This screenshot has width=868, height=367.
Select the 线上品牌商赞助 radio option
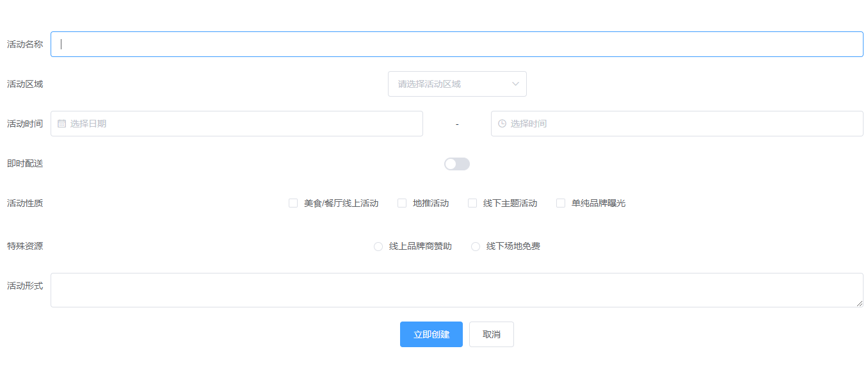click(x=378, y=247)
